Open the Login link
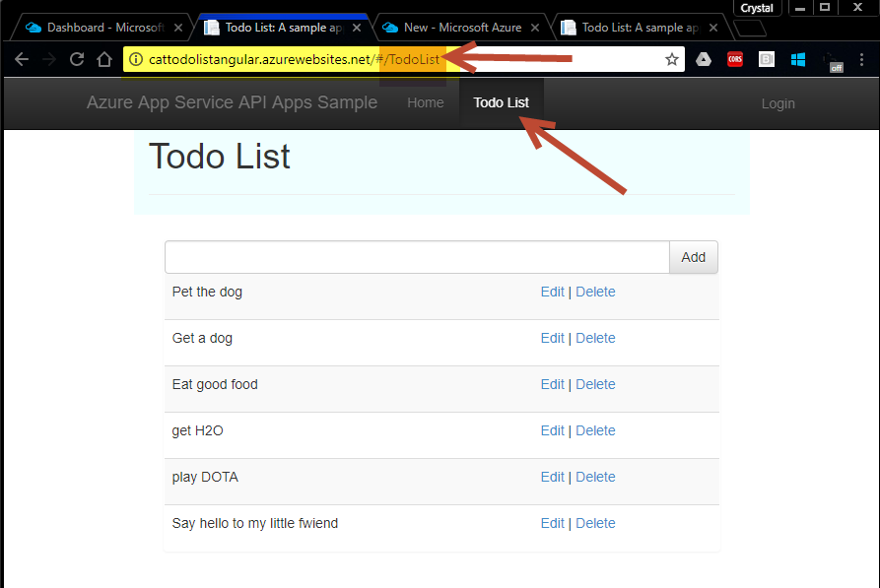Image resolution: width=880 pixels, height=588 pixels. pyautogui.click(x=778, y=103)
